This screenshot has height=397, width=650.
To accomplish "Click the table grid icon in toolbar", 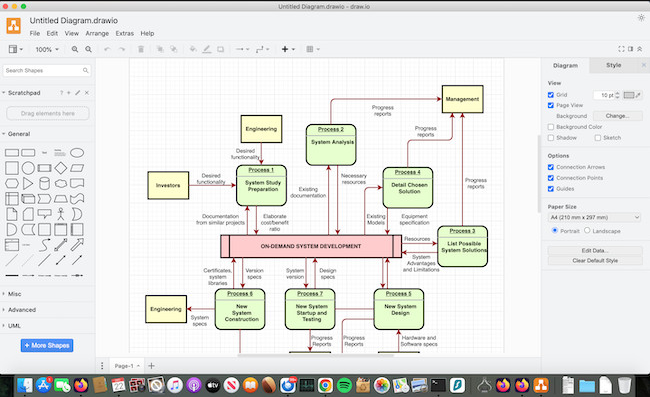I will [310, 49].
